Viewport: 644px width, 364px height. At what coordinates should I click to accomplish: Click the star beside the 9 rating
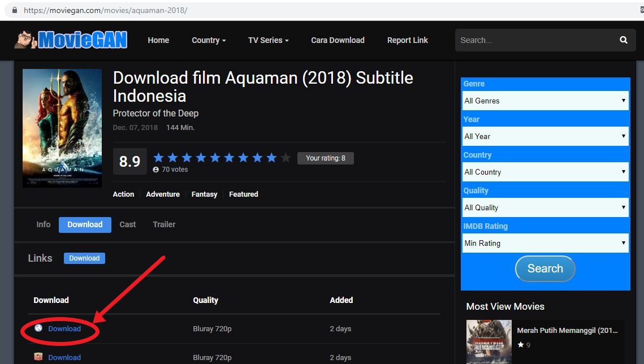(520, 344)
